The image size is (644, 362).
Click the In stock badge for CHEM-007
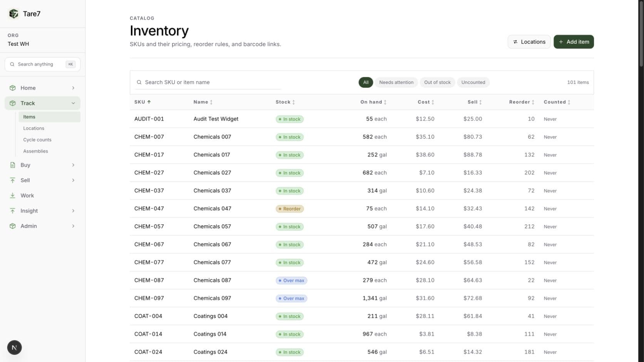tap(290, 137)
